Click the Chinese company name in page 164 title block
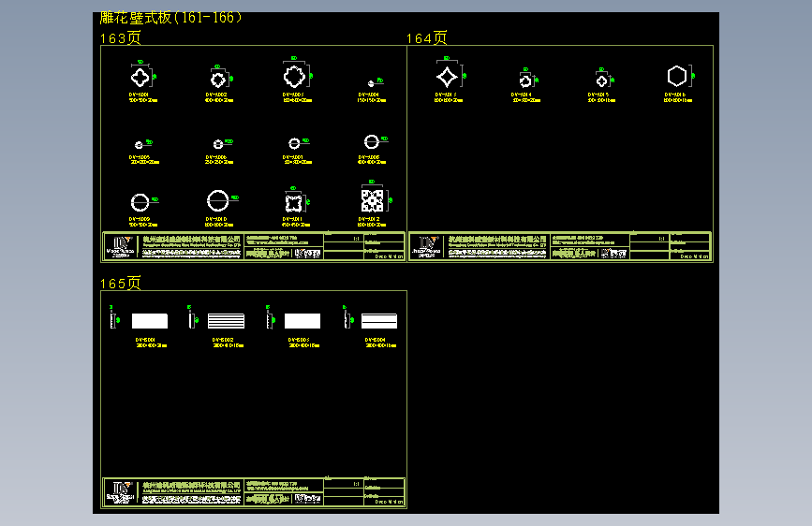The height and width of the screenshot is (526, 812). click(x=497, y=239)
